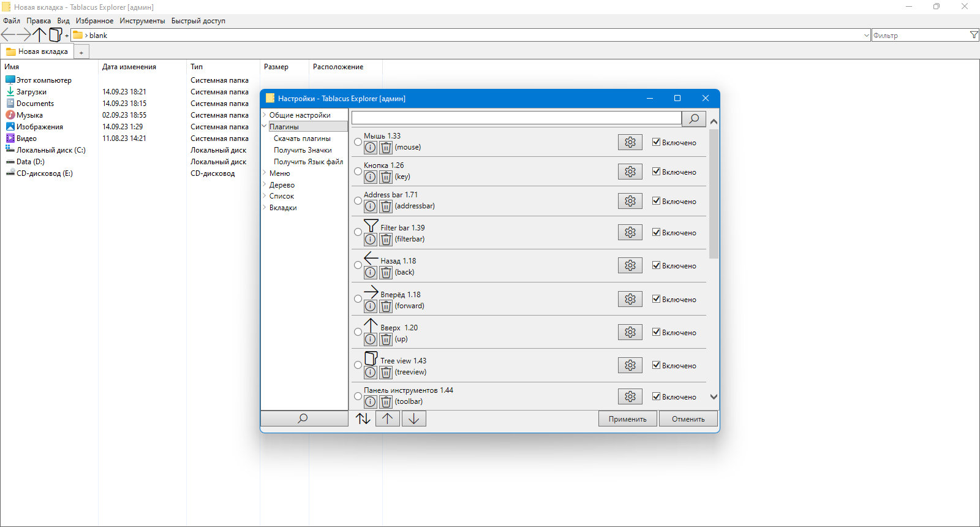Expand Общие настройки tree node

tap(265, 115)
